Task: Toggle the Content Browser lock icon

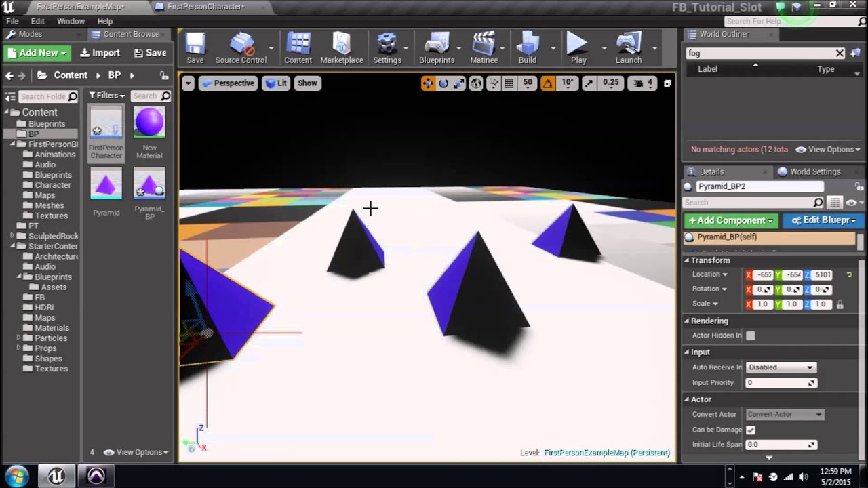Action: [163, 75]
